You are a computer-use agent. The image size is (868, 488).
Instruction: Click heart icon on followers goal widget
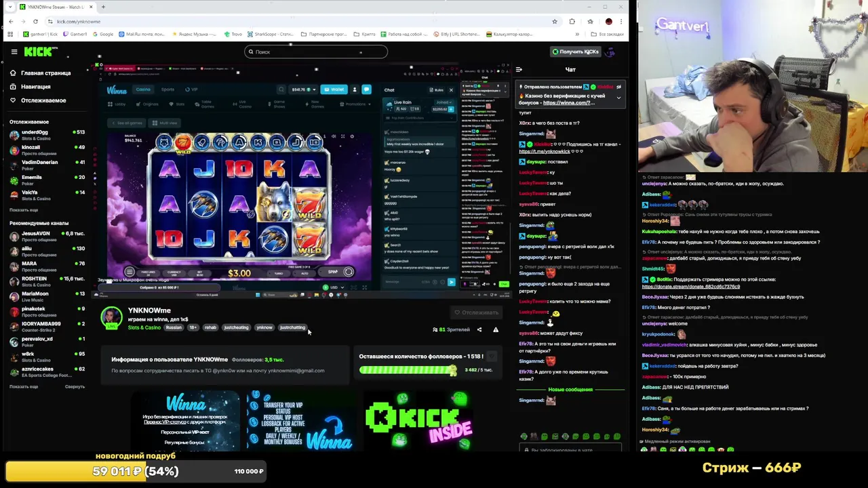pos(492,357)
